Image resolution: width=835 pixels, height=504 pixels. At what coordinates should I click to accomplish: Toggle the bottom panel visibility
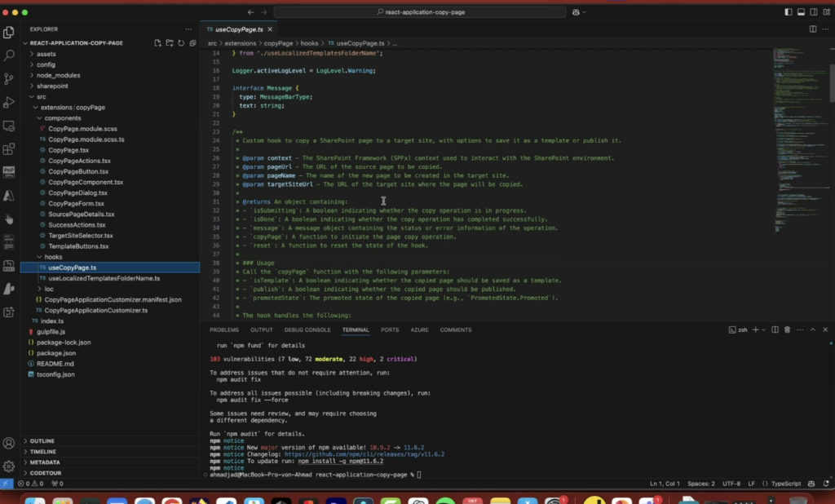pyautogui.click(x=800, y=12)
